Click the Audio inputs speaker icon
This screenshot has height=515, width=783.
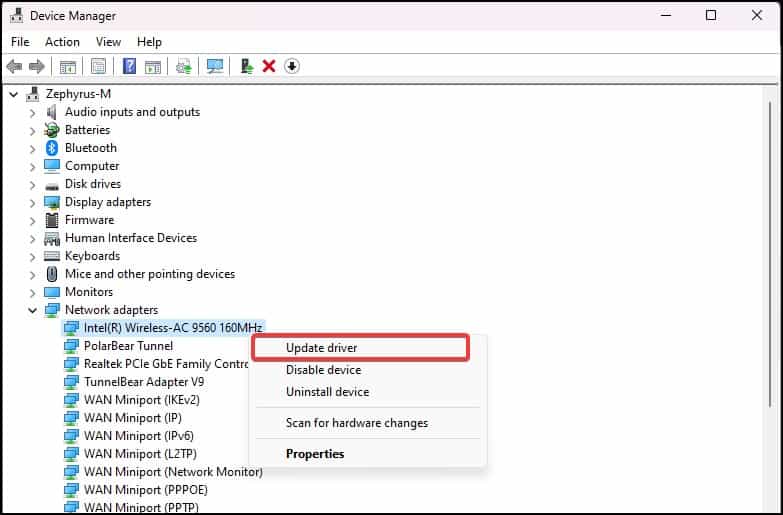51,112
